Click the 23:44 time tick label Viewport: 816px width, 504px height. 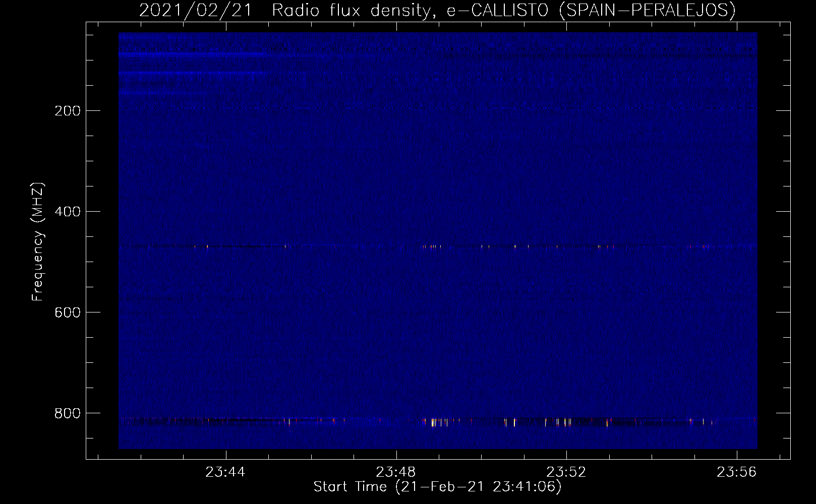tap(226, 472)
